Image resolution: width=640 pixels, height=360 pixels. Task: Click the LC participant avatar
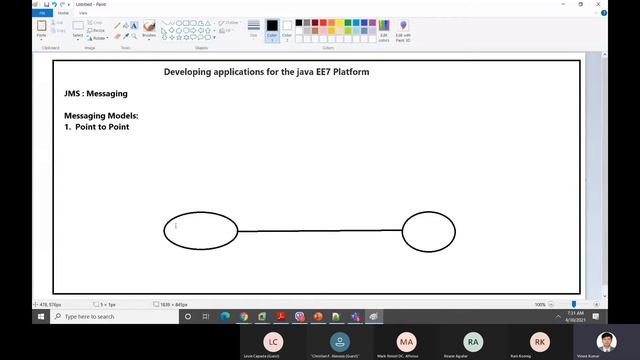(x=273, y=342)
